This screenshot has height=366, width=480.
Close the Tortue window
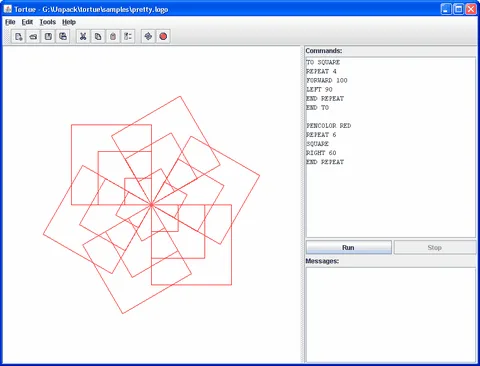click(x=471, y=9)
